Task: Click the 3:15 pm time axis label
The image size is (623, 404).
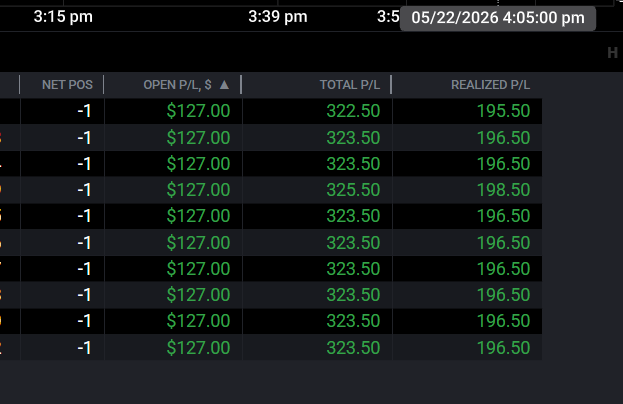Action: pos(63,17)
